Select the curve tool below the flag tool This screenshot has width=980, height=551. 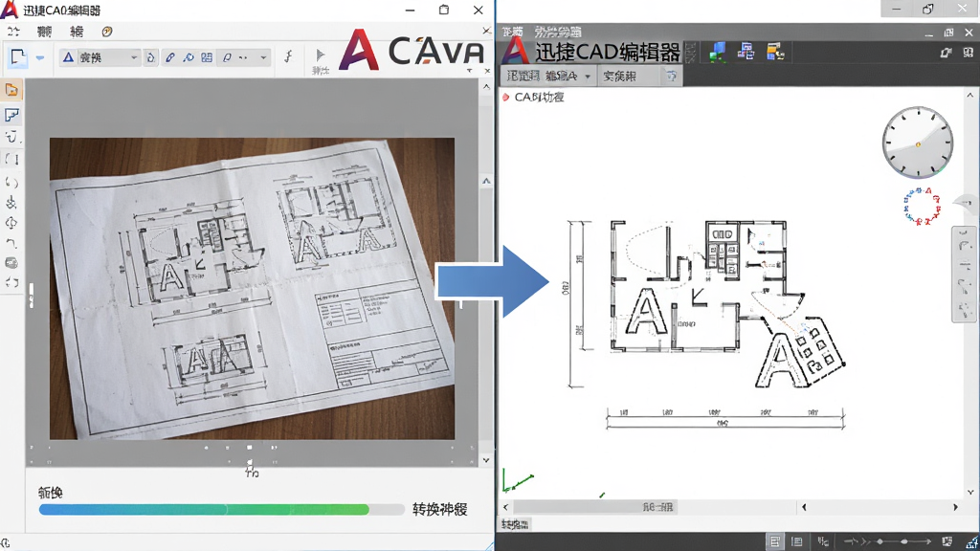pos(11,137)
